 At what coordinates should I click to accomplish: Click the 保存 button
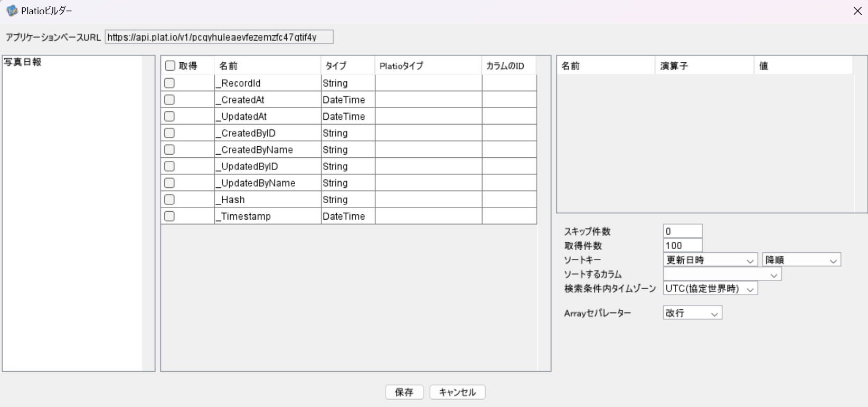tap(404, 392)
